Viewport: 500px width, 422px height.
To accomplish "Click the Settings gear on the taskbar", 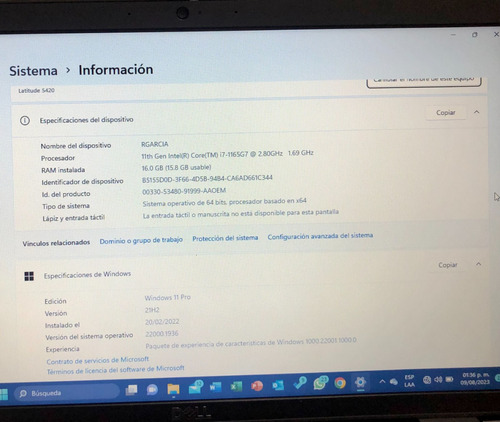I will (360, 382).
